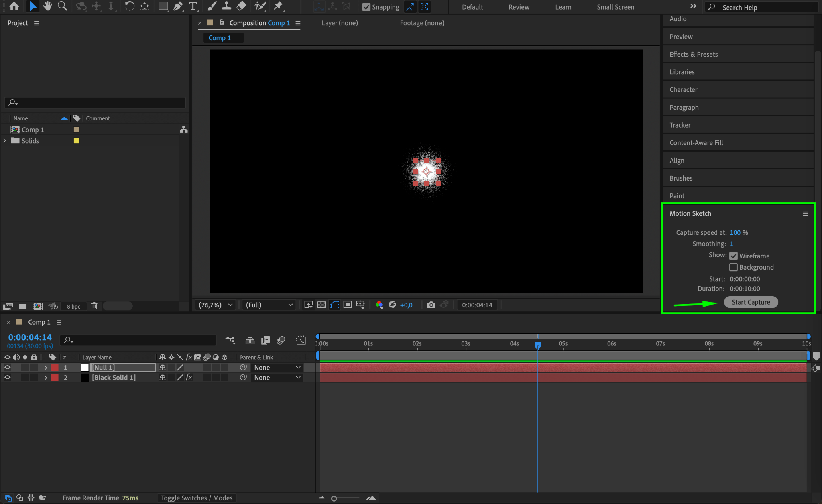
Task: Select the Horizontal Type tool
Action: coord(193,6)
